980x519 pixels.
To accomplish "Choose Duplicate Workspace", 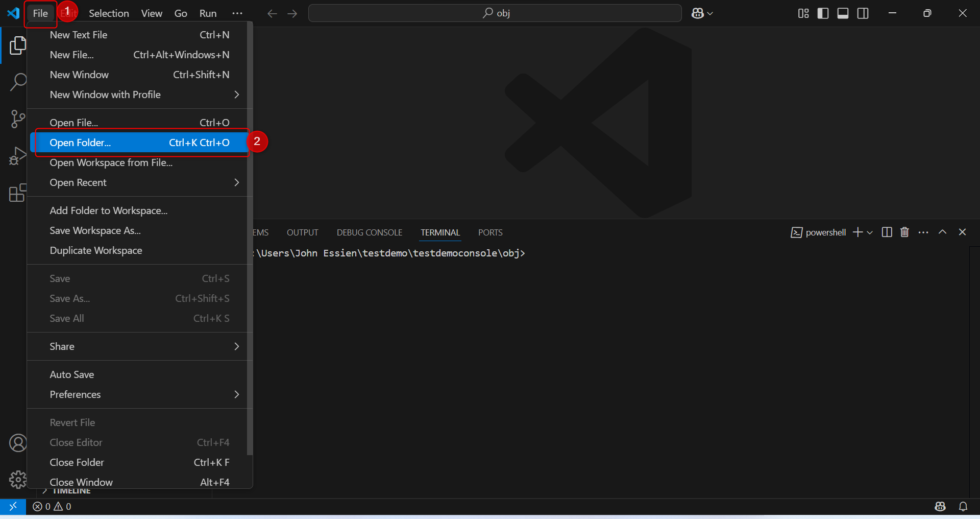I will tap(139, 250).
